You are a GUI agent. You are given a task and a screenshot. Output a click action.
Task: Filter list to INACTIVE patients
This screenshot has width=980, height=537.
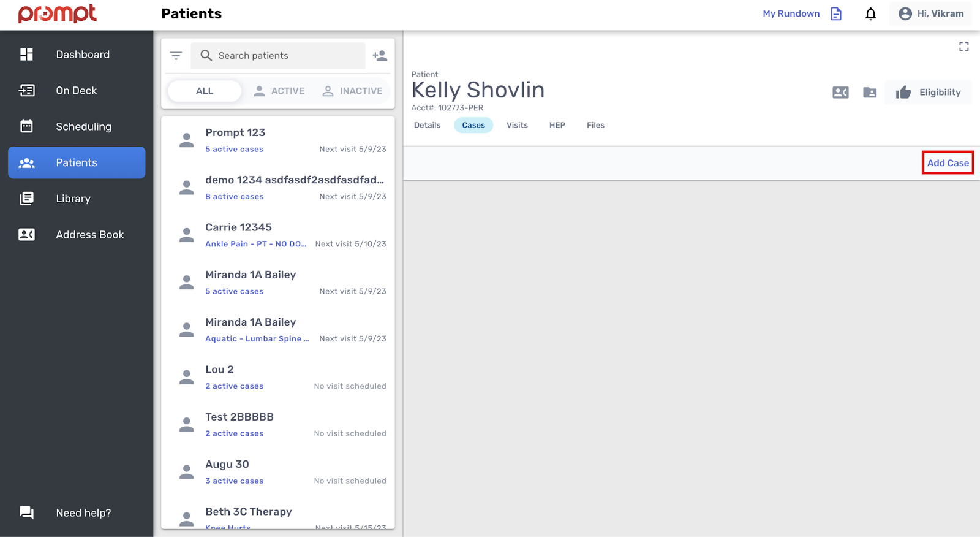(353, 91)
